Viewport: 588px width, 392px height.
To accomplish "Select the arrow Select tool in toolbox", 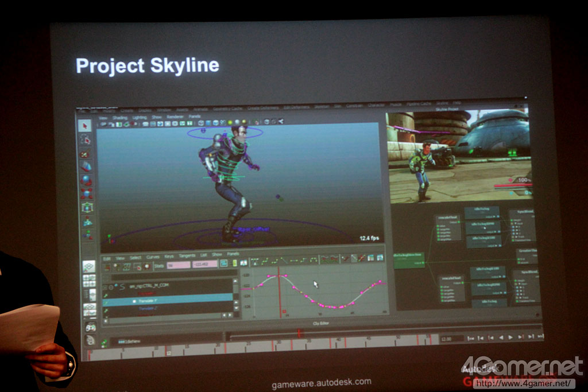I will 85,126.
